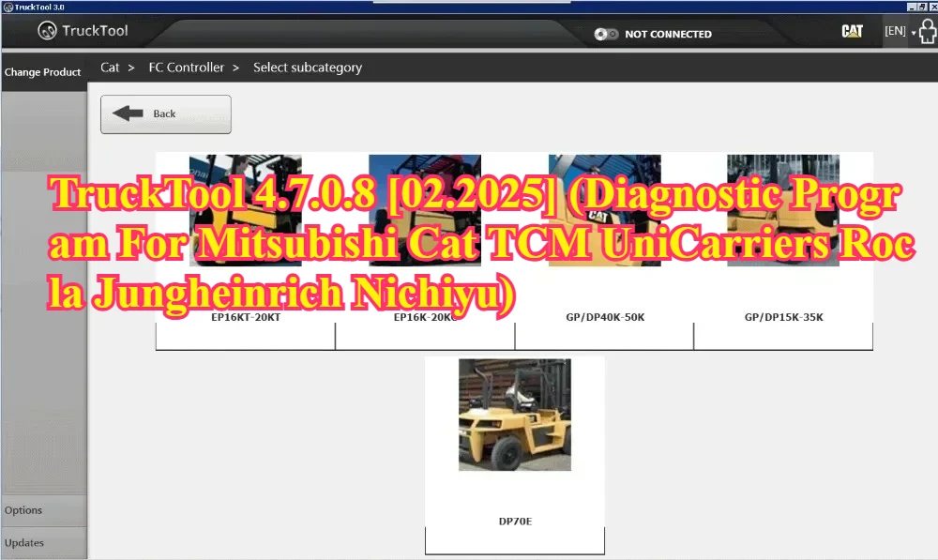The width and height of the screenshot is (938, 560).
Task: Click the Back arrow icon
Action: click(x=128, y=114)
